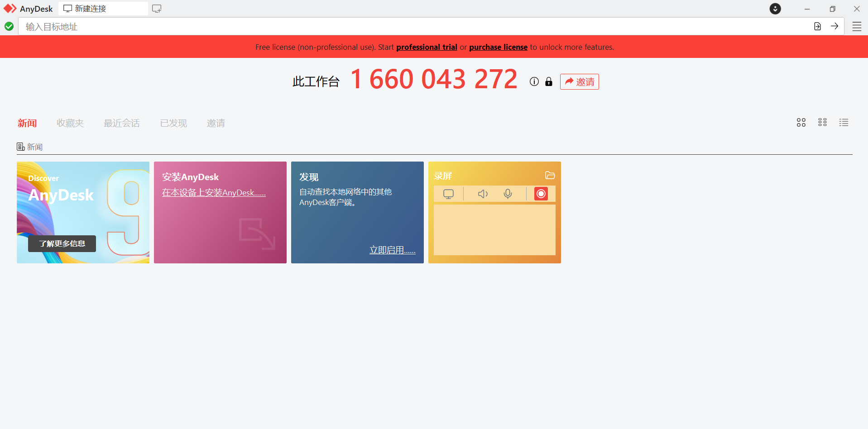The width and height of the screenshot is (868, 429).
Task: Click the 邀请 invite button
Action: (x=579, y=82)
